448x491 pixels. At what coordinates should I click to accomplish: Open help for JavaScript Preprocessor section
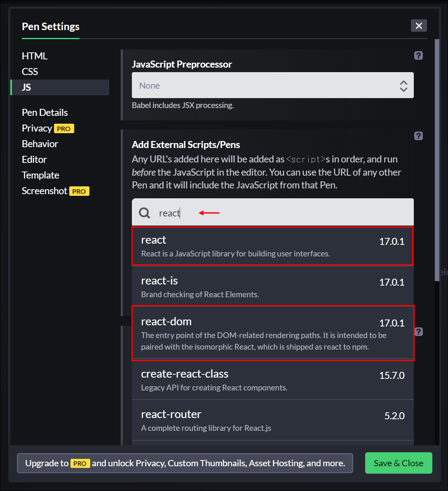pos(418,55)
